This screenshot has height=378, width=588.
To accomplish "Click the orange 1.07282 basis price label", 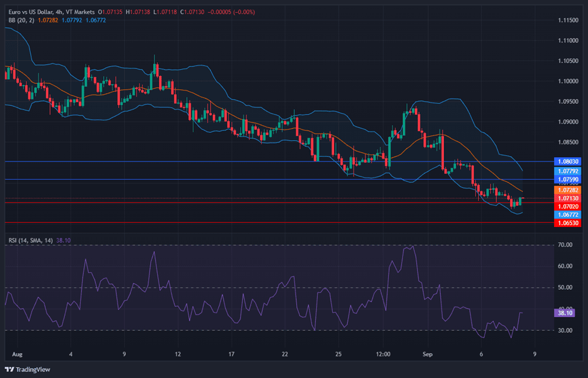I will 567,190.
